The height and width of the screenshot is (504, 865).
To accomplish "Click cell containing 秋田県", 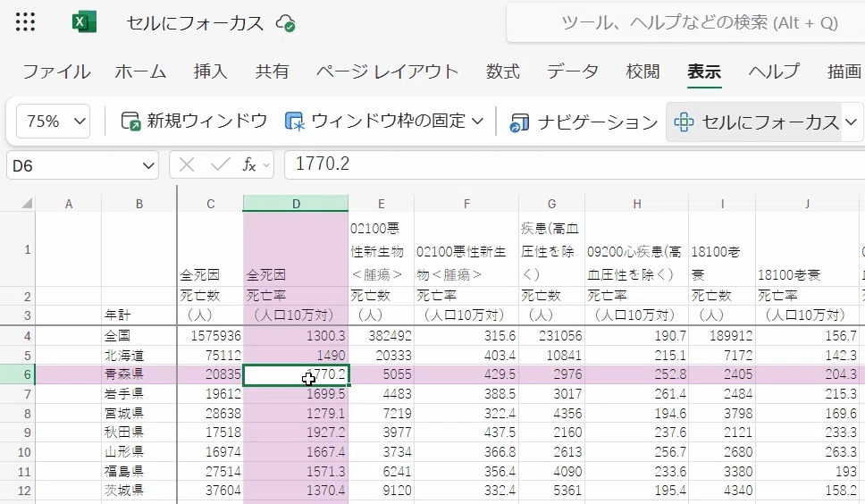I will coord(139,433).
